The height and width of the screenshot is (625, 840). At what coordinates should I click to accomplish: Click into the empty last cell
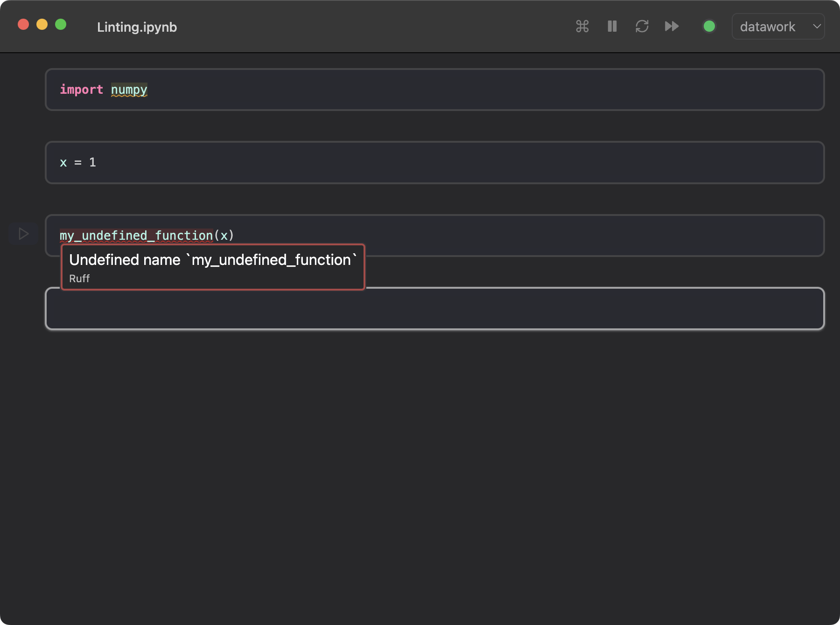click(434, 309)
